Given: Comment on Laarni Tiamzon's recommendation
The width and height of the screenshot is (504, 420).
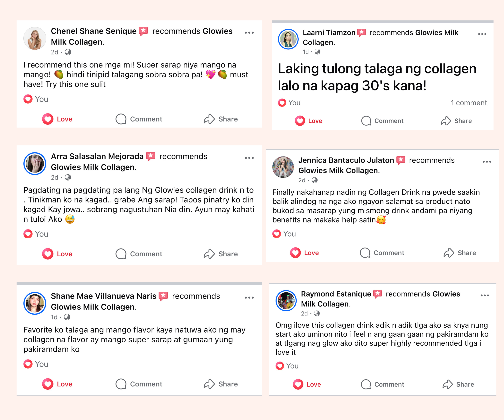Looking at the screenshot, I should point(382,121).
